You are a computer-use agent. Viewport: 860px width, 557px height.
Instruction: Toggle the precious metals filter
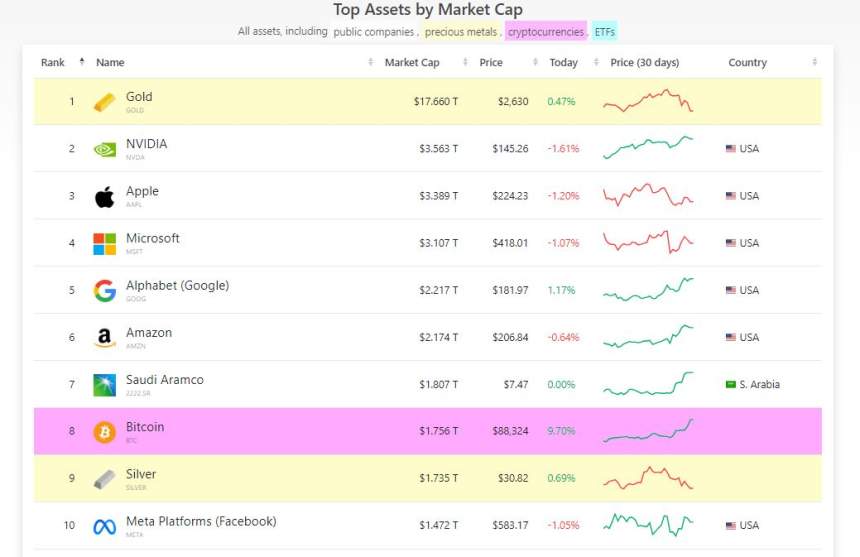point(461,32)
